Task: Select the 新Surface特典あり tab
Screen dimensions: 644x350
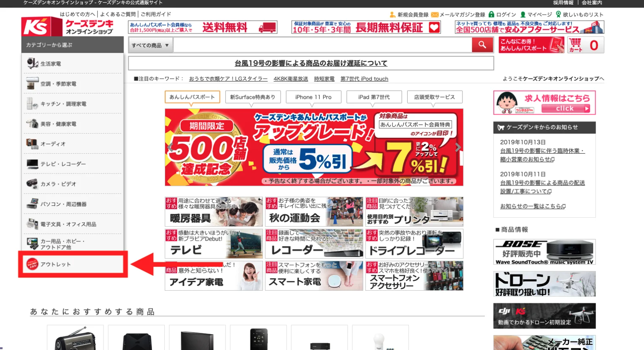Action: (253, 97)
